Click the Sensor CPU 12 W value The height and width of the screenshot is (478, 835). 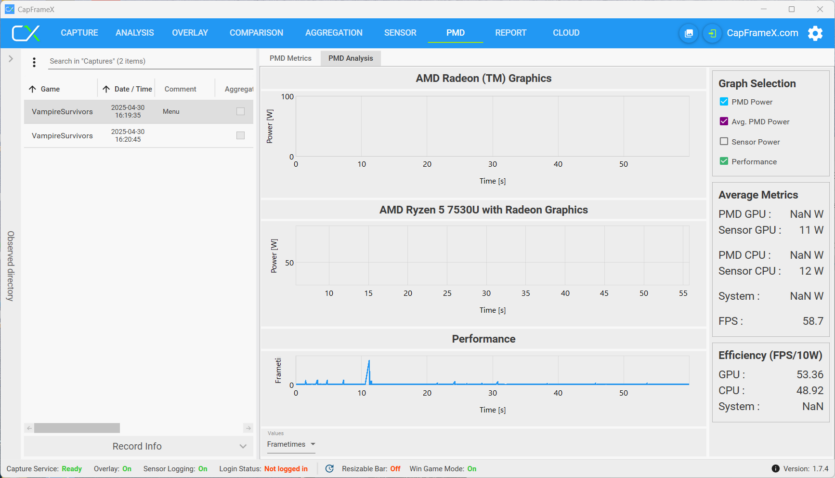[x=811, y=271]
